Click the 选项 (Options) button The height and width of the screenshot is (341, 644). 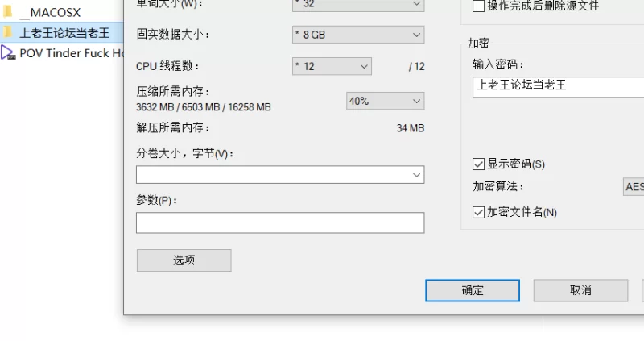184,260
